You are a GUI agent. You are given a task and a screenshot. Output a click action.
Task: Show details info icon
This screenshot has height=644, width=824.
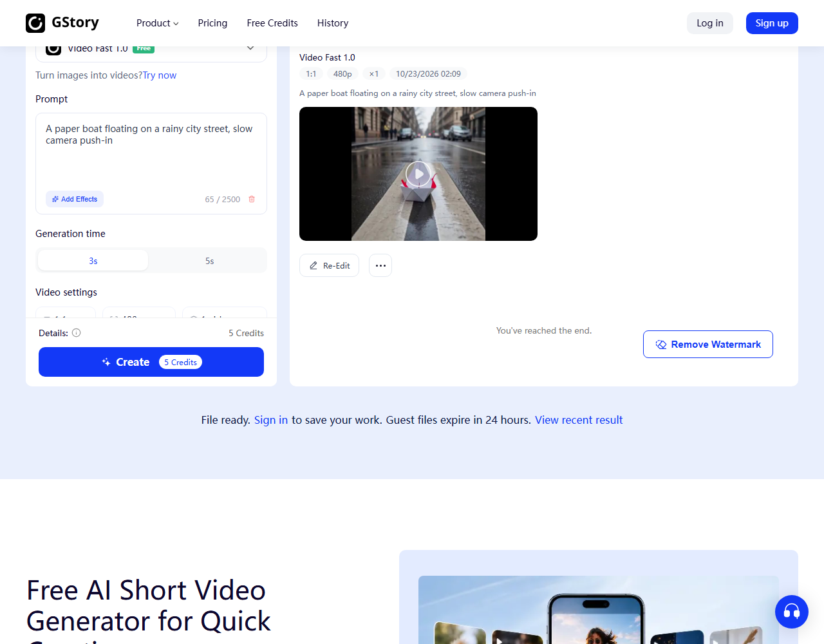pos(76,333)
